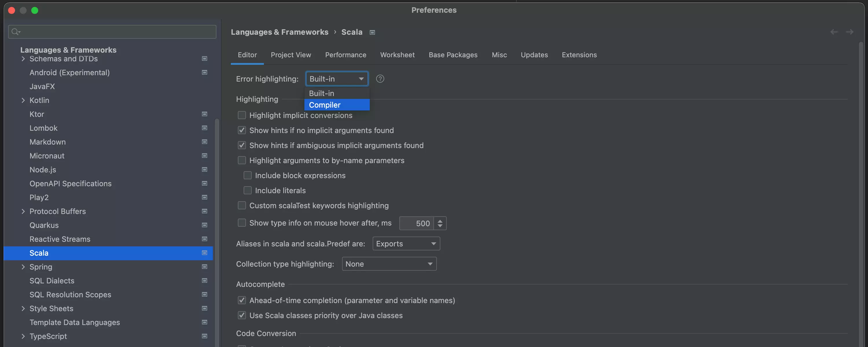Screen dimensions: 868x347
Task: Click the forward navigation arrow icon
Action: [x=850, y=32]
